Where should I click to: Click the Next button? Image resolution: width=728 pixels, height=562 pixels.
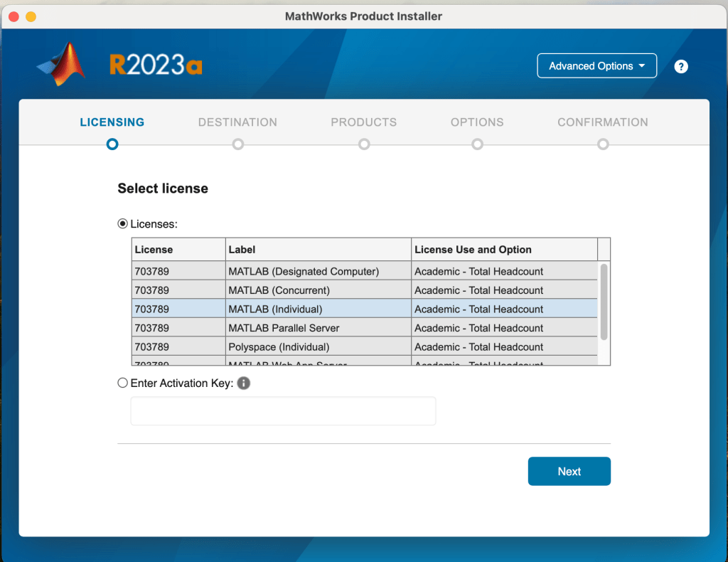[569, 472]
